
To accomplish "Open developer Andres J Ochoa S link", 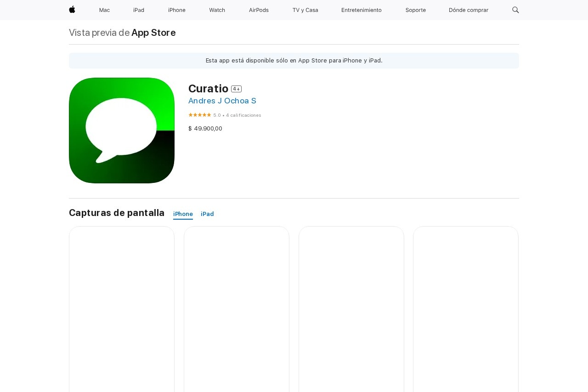I will (x=222, y=101).
